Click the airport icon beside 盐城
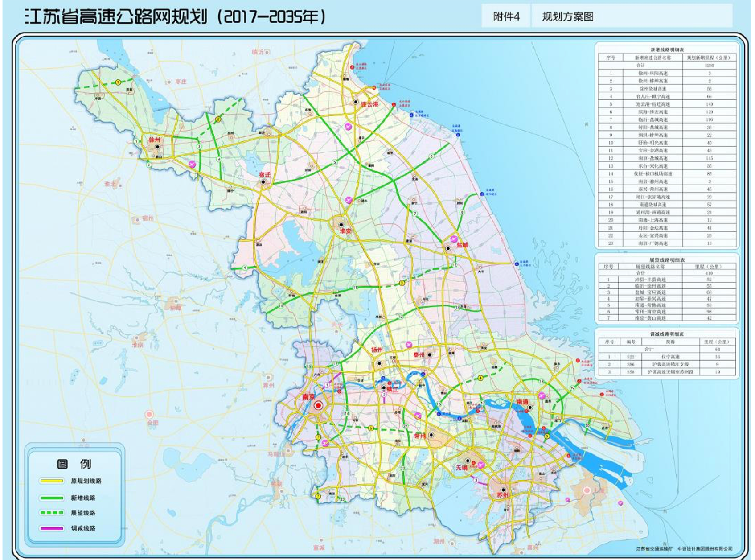Screen dimensions: 755x560 (454, 239)
